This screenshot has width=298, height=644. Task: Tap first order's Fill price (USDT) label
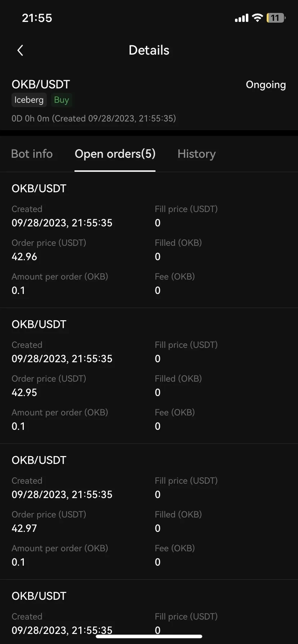coord(186,209)
